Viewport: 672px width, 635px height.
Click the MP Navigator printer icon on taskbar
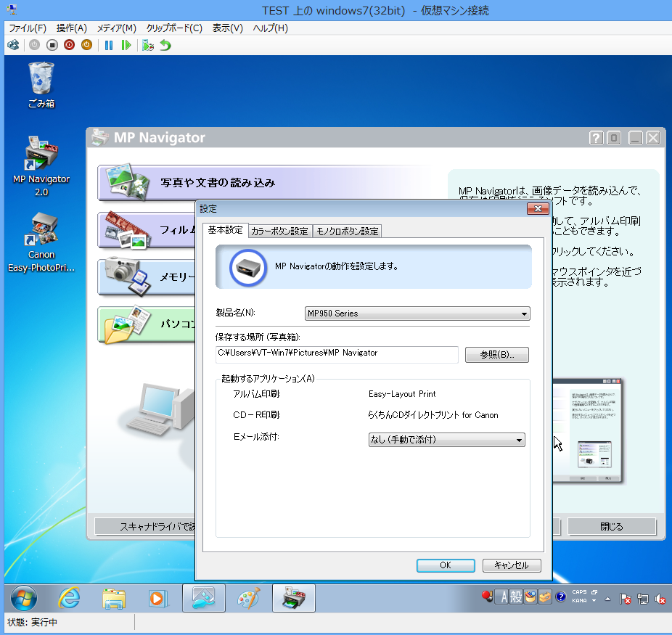[x=294, y=598]
